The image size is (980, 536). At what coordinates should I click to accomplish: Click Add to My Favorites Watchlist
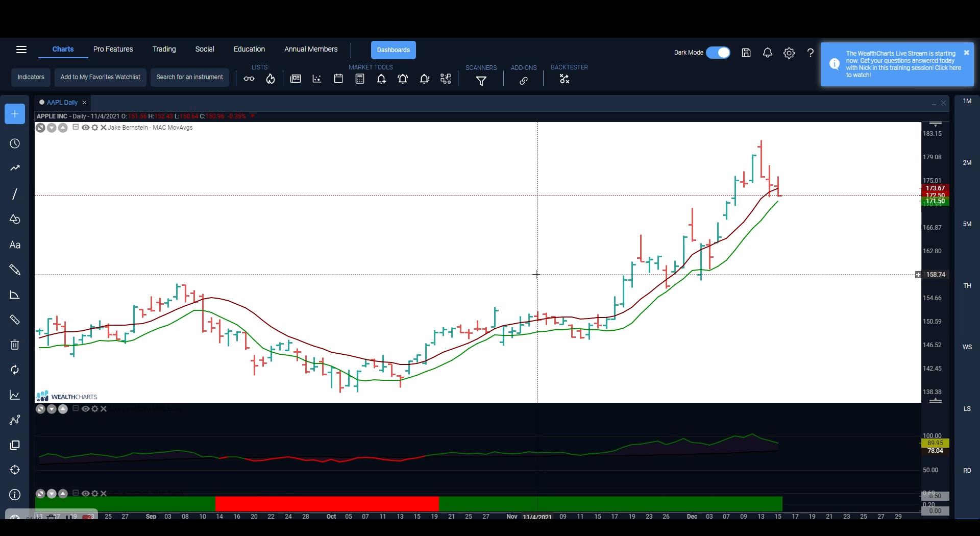tap(100, 77)
